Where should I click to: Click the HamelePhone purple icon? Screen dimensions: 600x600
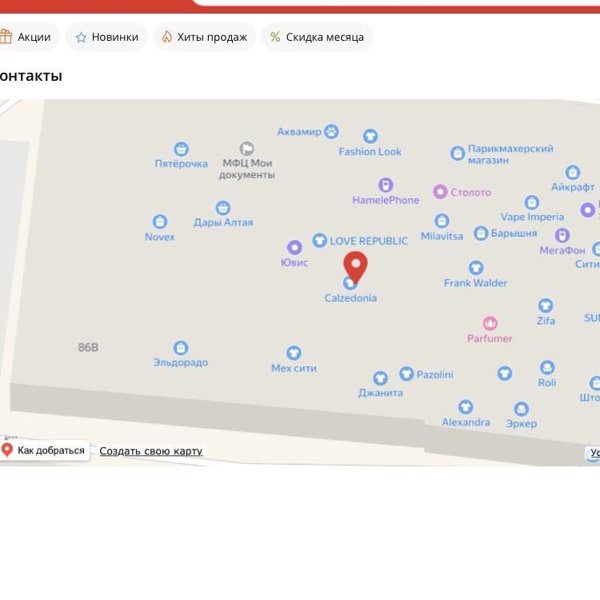point(386,185)
